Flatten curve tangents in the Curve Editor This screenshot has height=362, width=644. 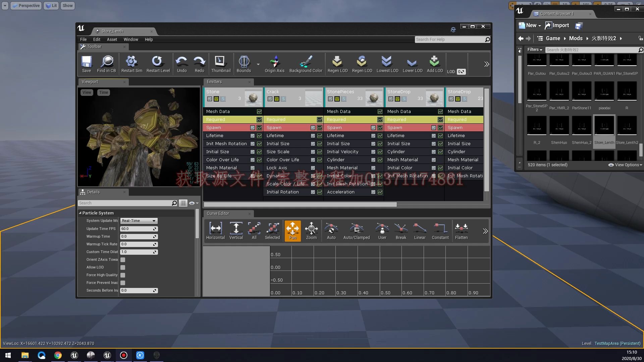click(x=461, y=231)
